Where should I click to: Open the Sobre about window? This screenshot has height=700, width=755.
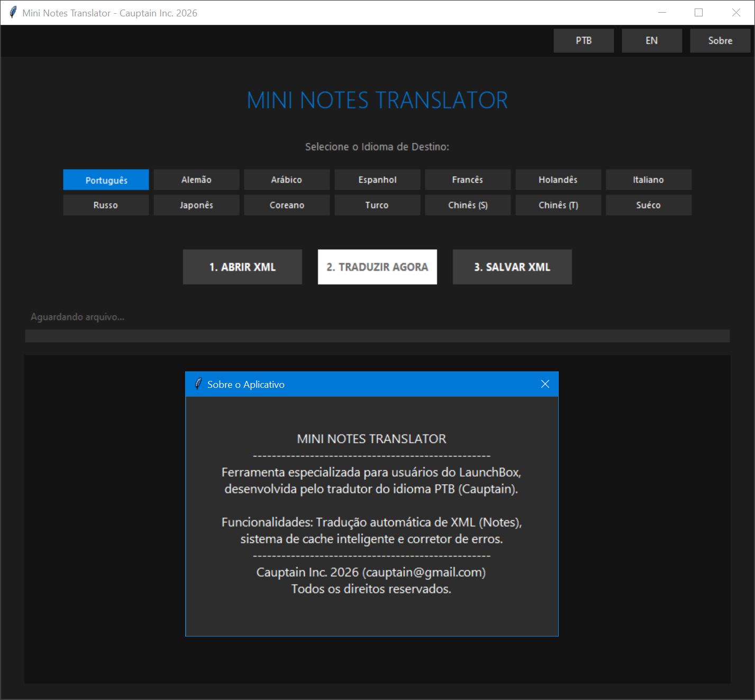pos(720,41)
